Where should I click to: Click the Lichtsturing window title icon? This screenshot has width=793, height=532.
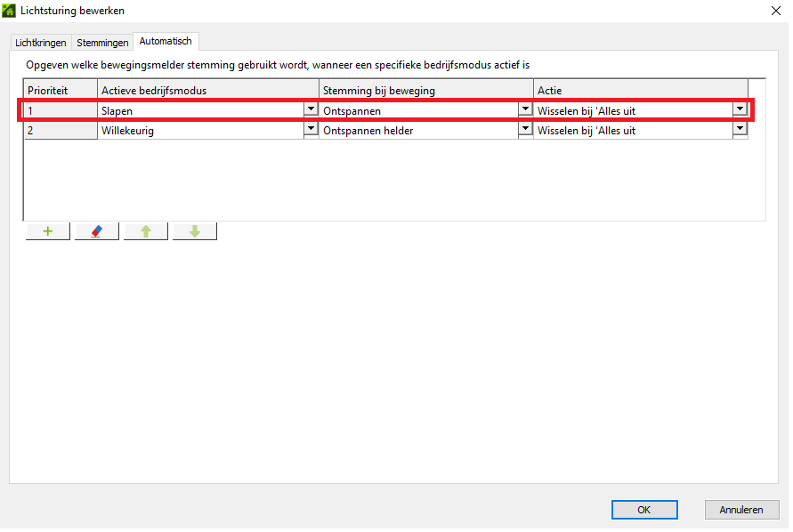[x=10, y=11]
